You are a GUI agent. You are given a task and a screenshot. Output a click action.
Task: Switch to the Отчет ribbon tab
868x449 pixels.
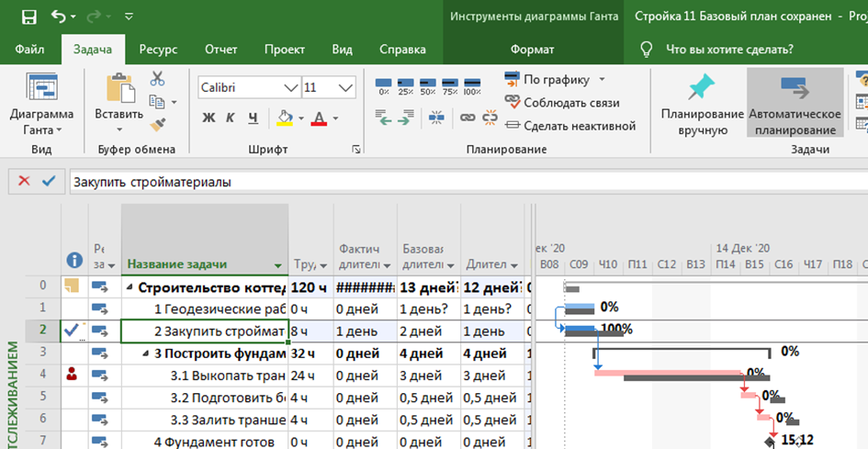220,50
